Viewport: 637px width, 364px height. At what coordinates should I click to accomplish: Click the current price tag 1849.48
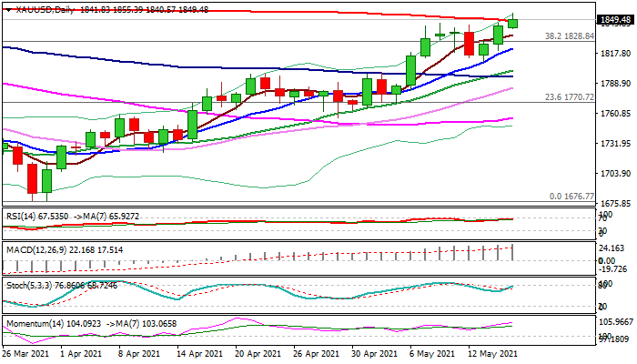(x=616, y=19)
